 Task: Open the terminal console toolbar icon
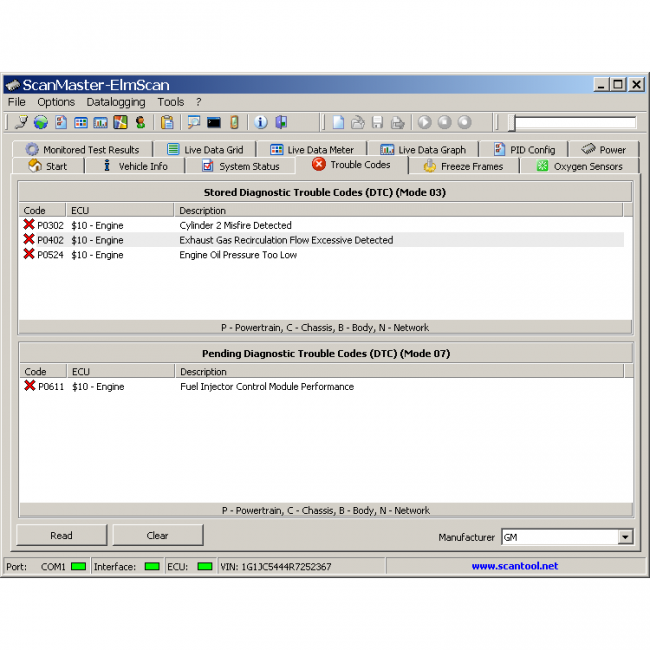click(x=213, y=122)
